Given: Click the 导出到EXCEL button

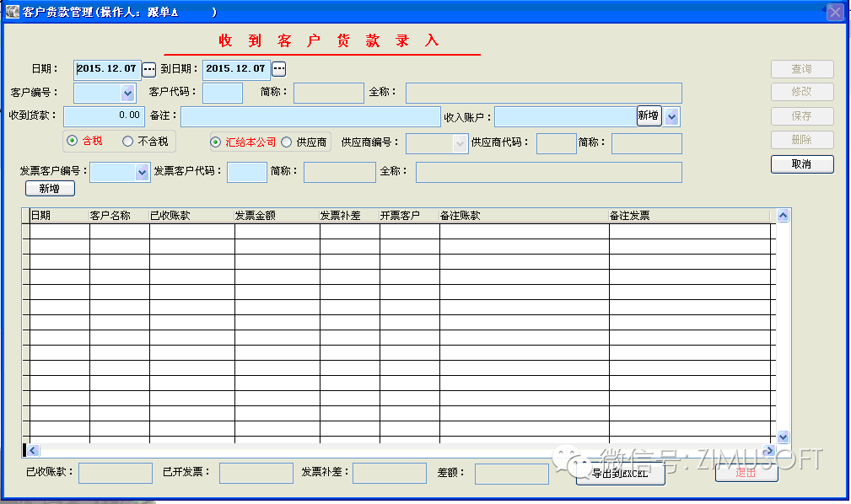Looking at the screenshot, I should click(x=620, y=474).
